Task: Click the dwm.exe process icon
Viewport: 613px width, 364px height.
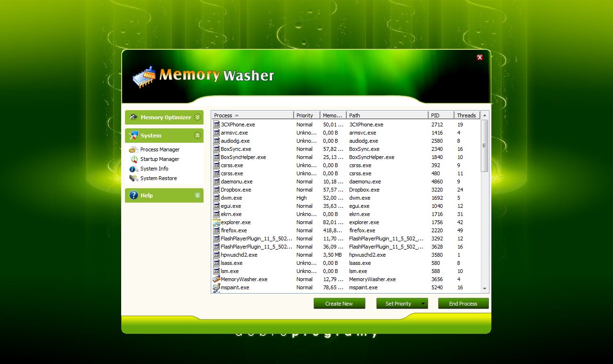Action: pos(216,198)
